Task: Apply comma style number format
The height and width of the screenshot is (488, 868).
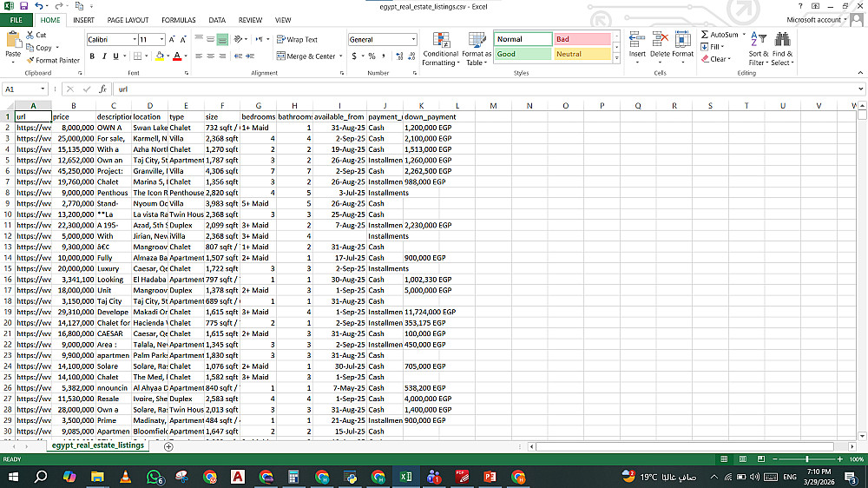Action: pyautogui.click(x=383, y=56)
